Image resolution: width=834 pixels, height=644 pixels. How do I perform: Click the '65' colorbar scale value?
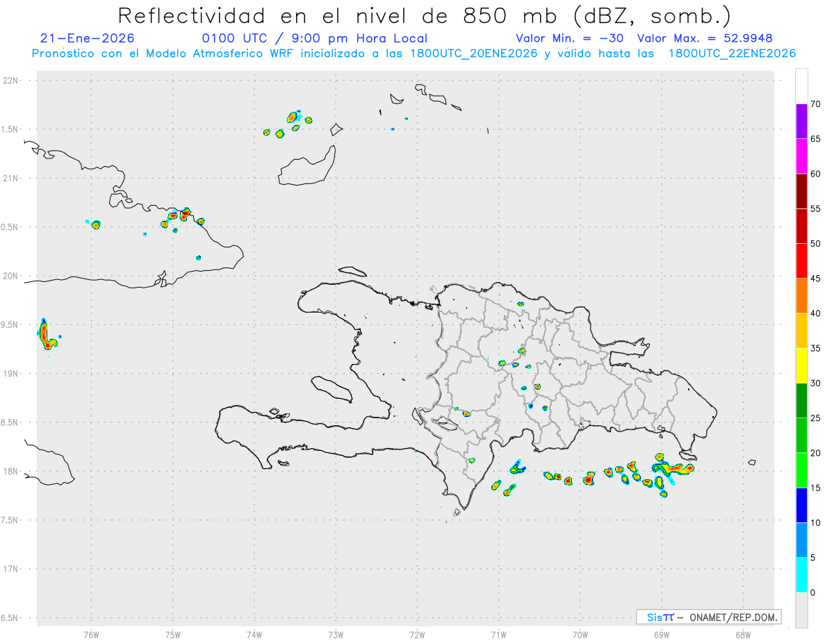(x=815, y=139)
